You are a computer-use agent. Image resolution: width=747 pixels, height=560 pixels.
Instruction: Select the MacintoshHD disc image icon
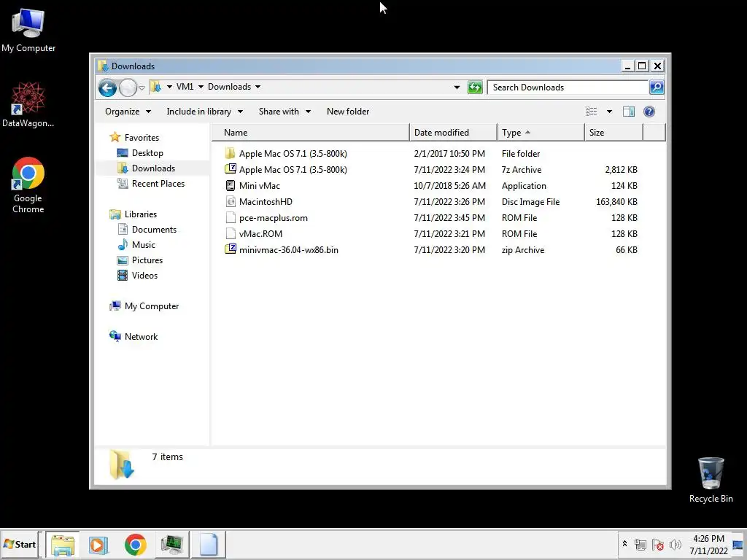point(230,201)
